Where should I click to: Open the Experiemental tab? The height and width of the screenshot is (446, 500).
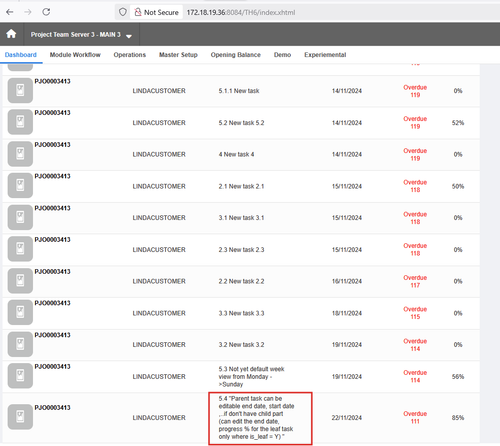coord(325,55)
